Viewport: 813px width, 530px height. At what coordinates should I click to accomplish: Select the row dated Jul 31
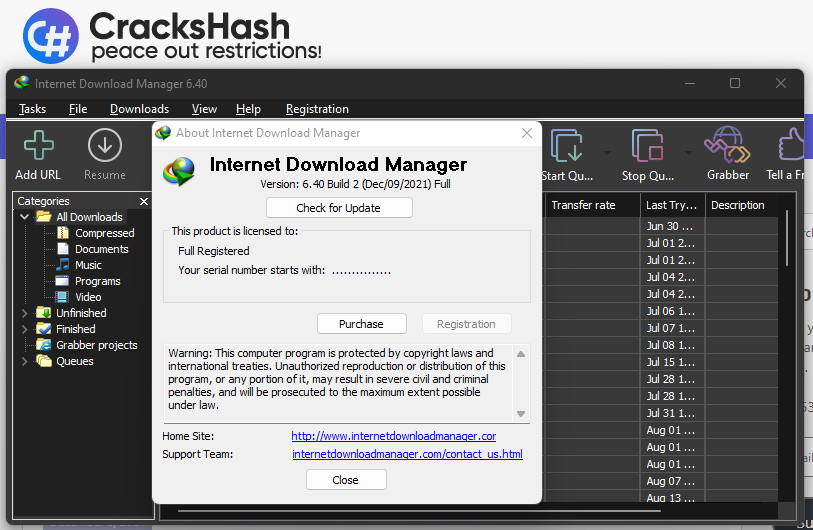pos(661,413)
